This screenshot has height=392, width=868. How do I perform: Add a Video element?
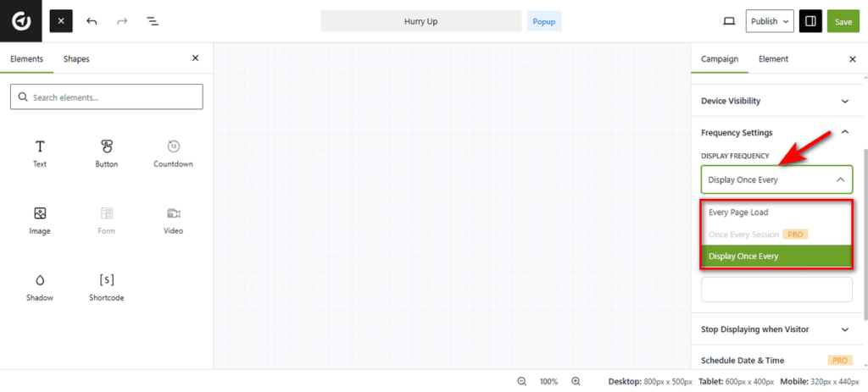click(173, 220)
